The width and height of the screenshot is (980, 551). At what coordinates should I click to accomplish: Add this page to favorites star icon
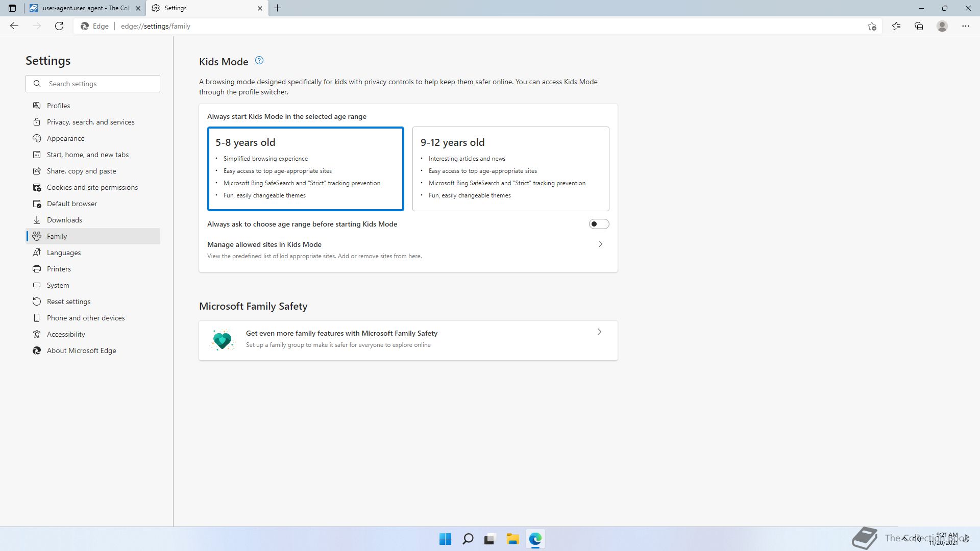(x=872, y=26)
